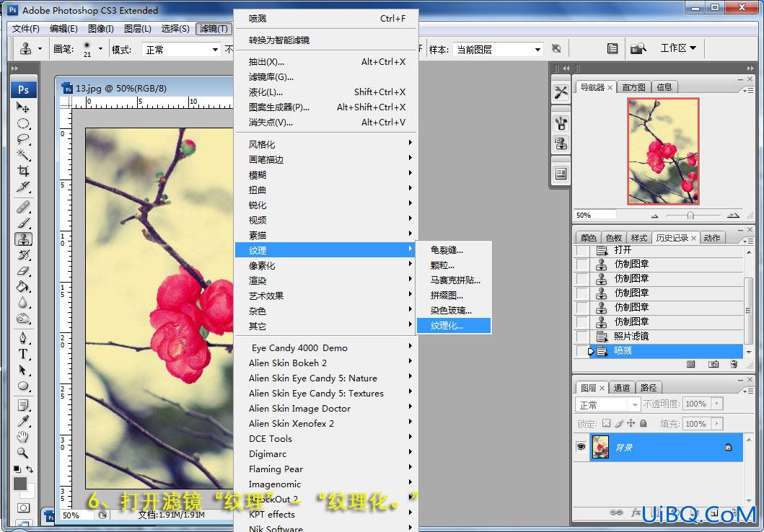Select the Crop tool
The height and width of the screenshot is (532, 764).
pyautogui.click(x=23, y=171)
